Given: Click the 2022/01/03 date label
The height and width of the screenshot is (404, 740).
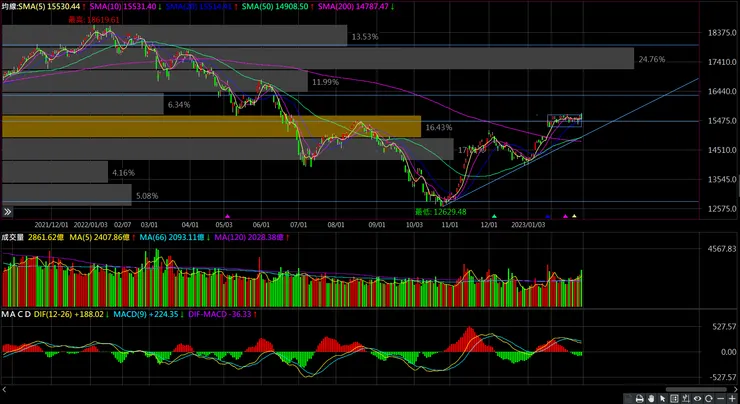Looking at the screenshot, I should click(91, 225).
